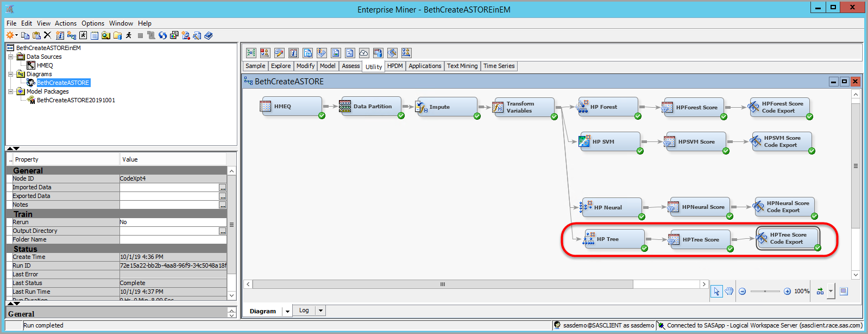Select the HP Tree diagram node

pos(615,239)
